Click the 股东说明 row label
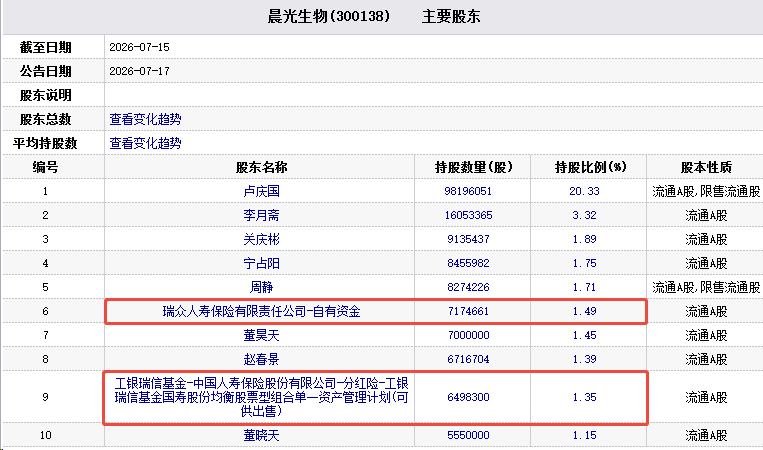763x450 pixels. pos(45,95)
